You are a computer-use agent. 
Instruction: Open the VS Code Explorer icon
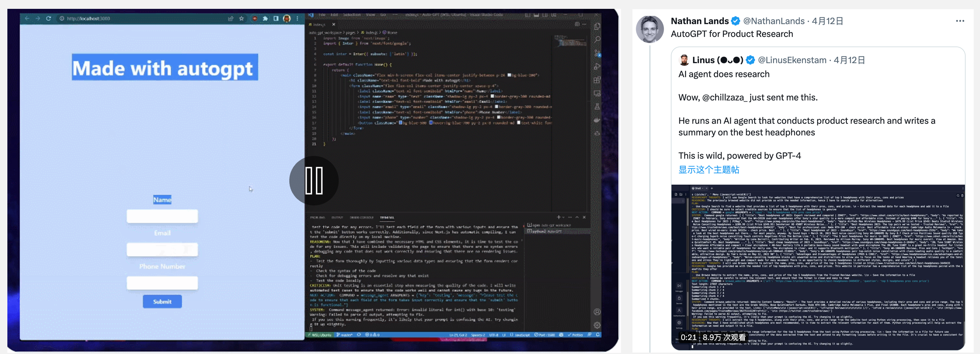tap(597, 26)
